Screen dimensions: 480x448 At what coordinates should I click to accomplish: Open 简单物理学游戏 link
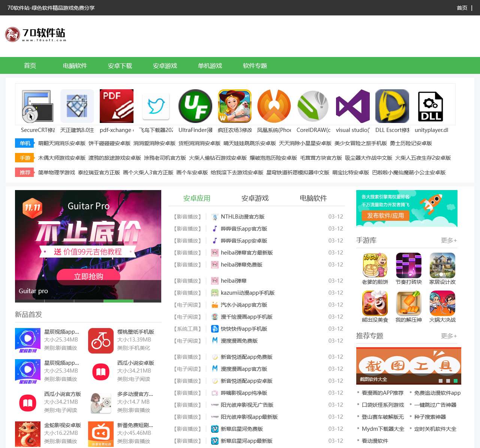pos(57,172)
